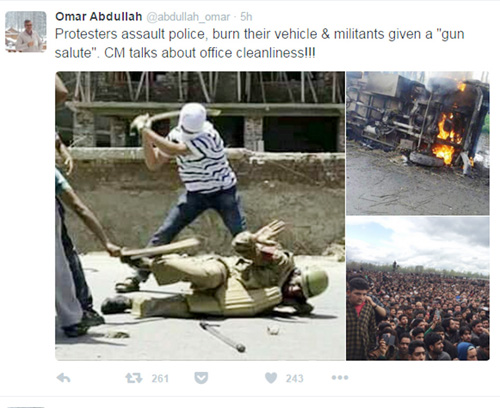Image resolution: width=500 pixels, height=408 pixels.
Task: Open Omar Abdullah's profile picture
Action: (x=26, y=32)
